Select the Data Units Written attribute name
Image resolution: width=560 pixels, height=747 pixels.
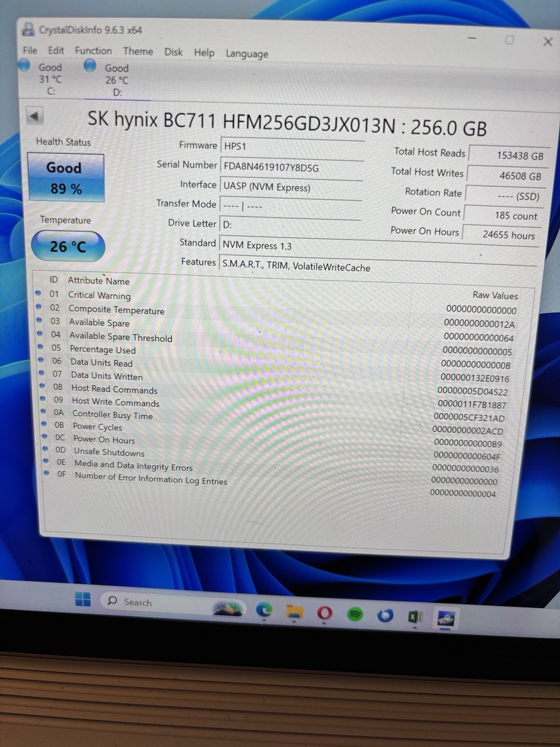coord(107,376)
